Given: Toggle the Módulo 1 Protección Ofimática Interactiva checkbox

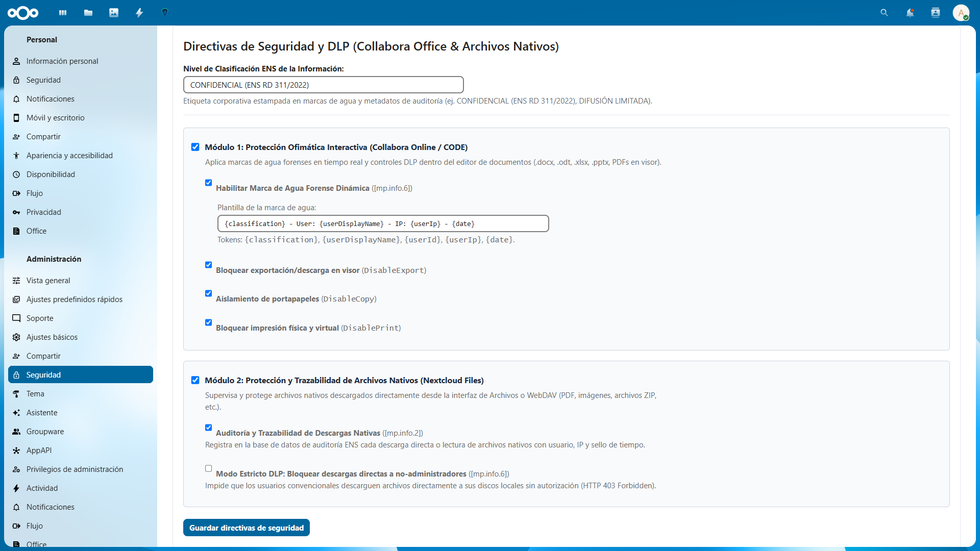Looking at the screenshot, I should (x=195, y=147).
